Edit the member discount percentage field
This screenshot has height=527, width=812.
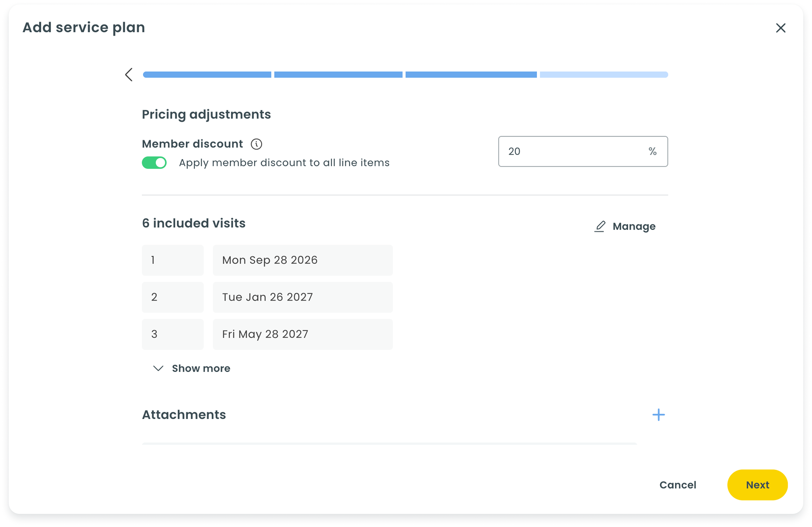(583, 151)
